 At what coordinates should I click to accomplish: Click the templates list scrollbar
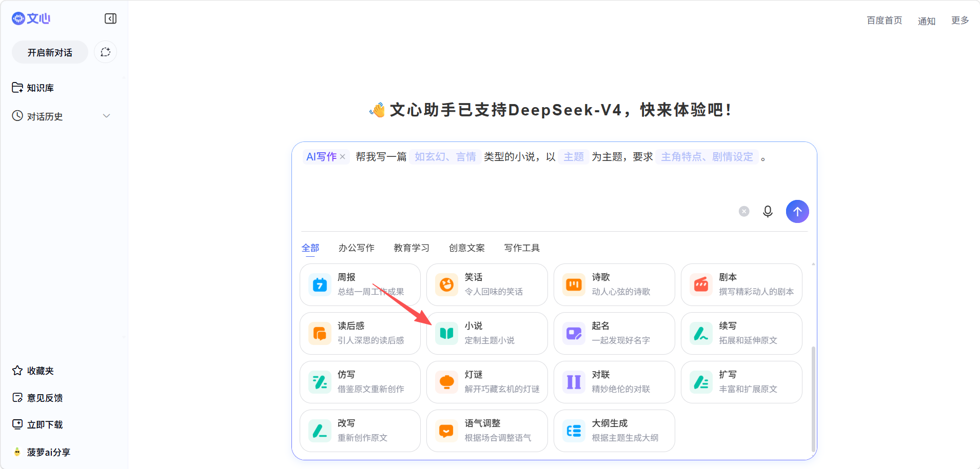click(x=813, y=399)
